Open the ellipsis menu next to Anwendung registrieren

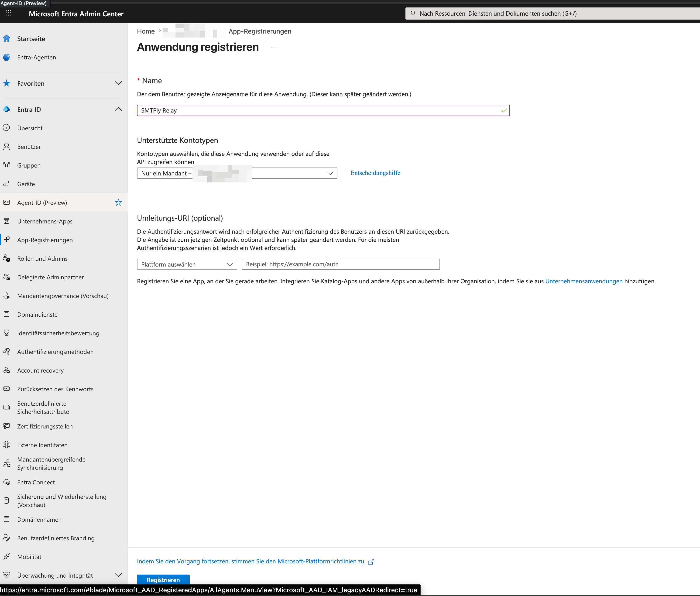pyautogui.click(x=274, y=47)
